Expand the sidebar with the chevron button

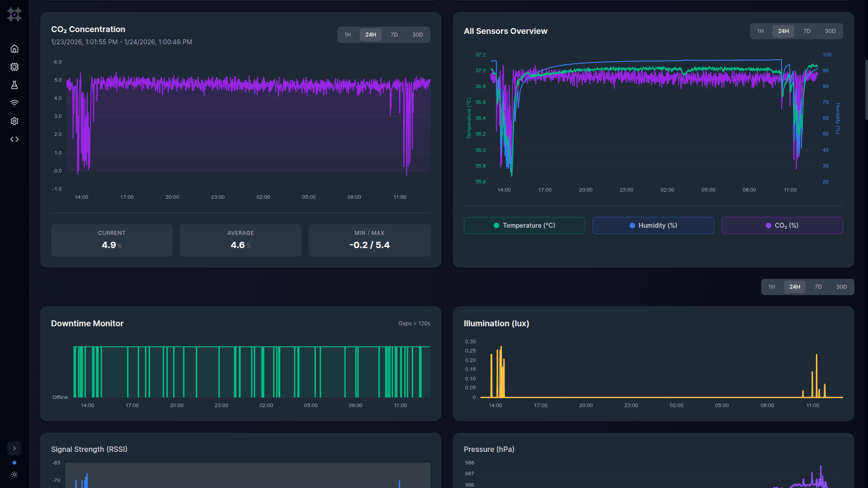[x=14, y=448]
